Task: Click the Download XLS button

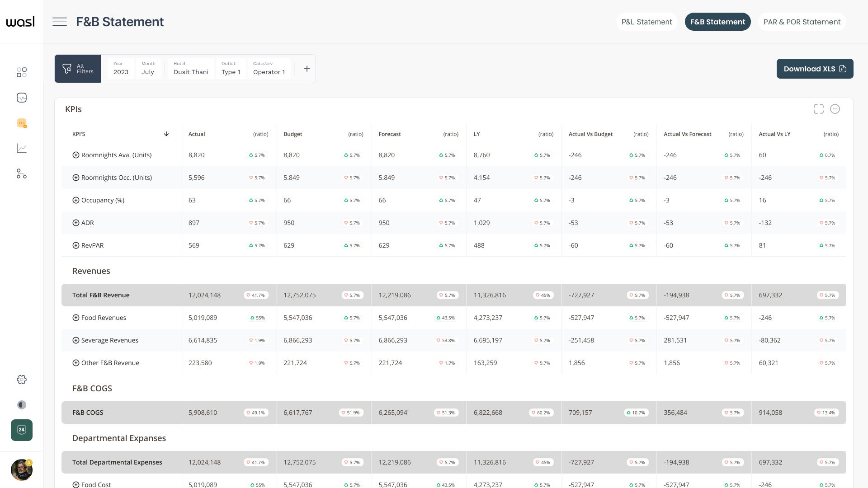Action: (x=815, y=69)
